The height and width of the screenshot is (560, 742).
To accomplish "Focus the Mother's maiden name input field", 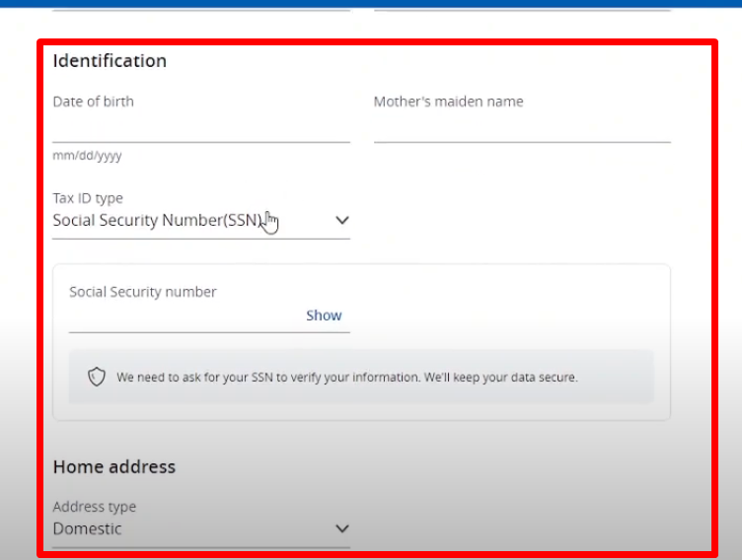I will (x=522, y=128).
